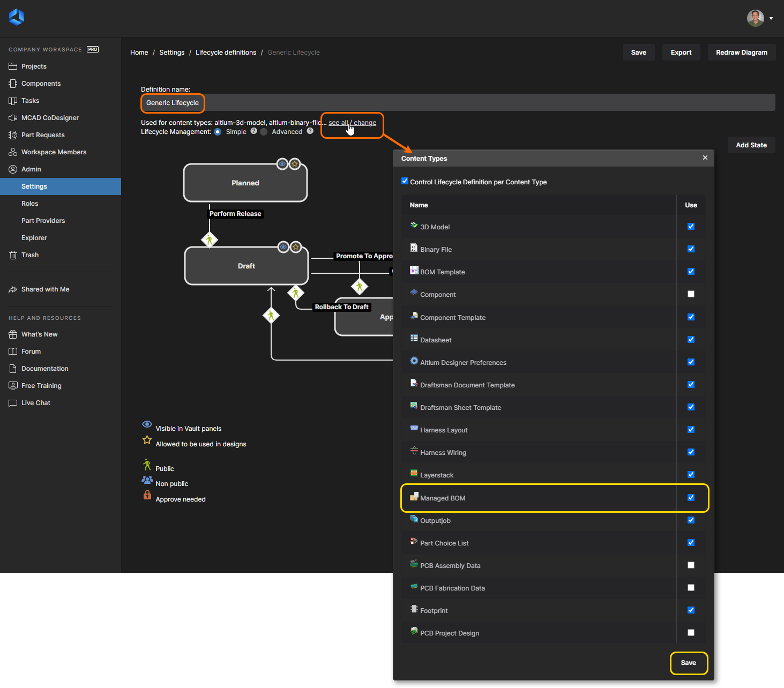Check the PCB Fabrication Data checkbox
The height and width of the screenshot is (688, 784).
coord(691,588)
